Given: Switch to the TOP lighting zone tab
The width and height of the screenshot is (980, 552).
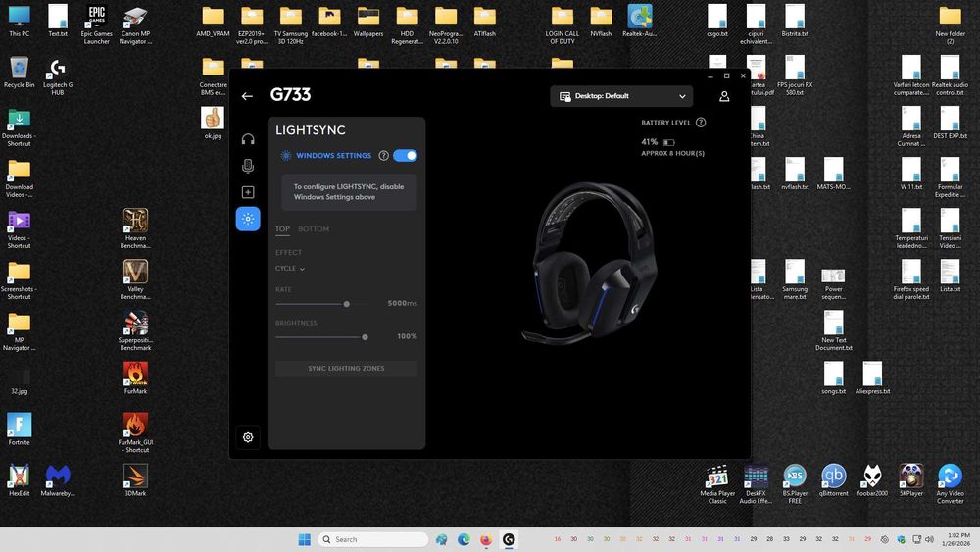Looking at the screenshot, I should tap(282, 228).
